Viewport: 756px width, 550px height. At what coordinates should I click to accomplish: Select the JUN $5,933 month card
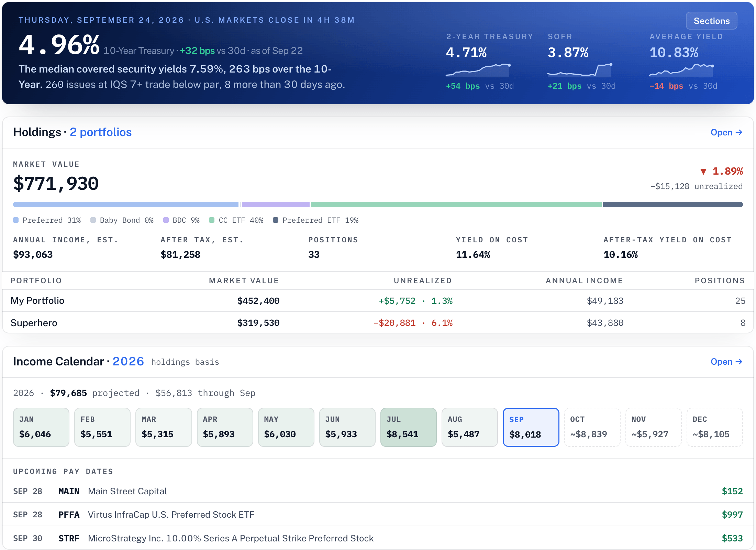(347, 427)
